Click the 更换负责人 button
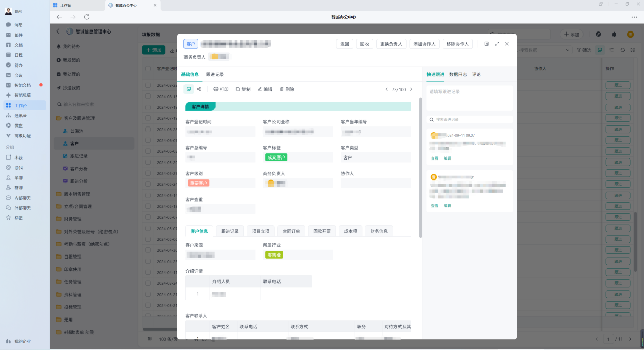This screenshot has height=350, width=644. tap(391, 44)
